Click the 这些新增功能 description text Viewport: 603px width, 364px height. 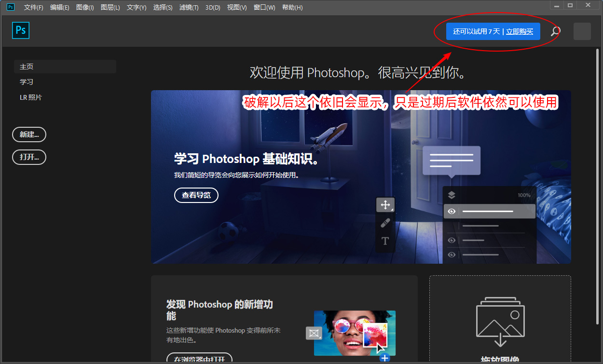tap(223, 335)
